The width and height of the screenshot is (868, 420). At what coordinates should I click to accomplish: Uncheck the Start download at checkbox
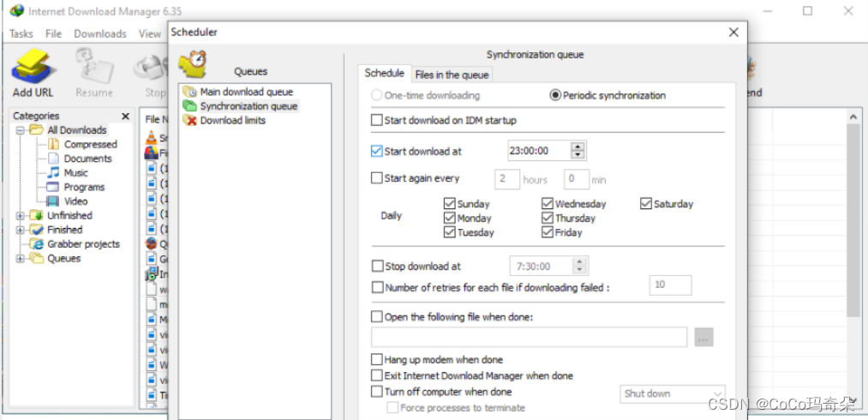tap(377, 151)
